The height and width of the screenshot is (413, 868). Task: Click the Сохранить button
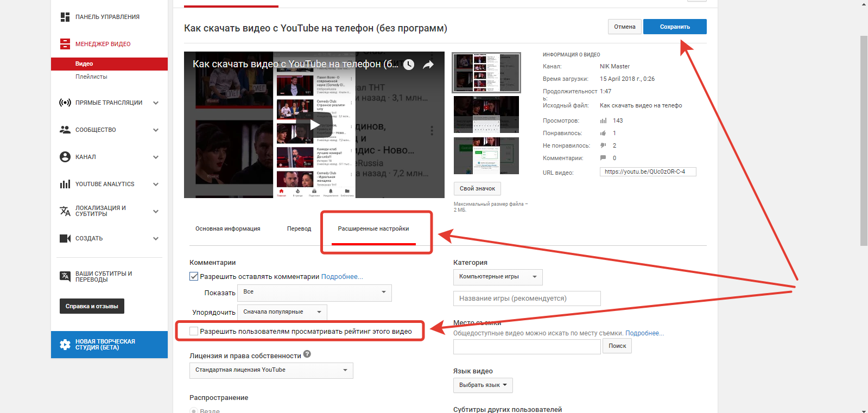pyautogui.click(x=675, y=27)
